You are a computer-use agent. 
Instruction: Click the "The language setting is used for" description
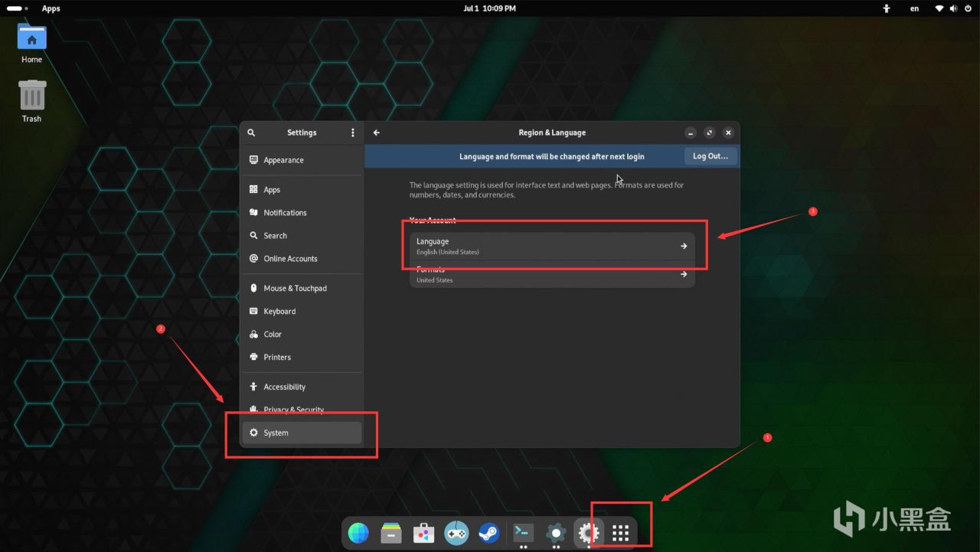click(547, 190)
